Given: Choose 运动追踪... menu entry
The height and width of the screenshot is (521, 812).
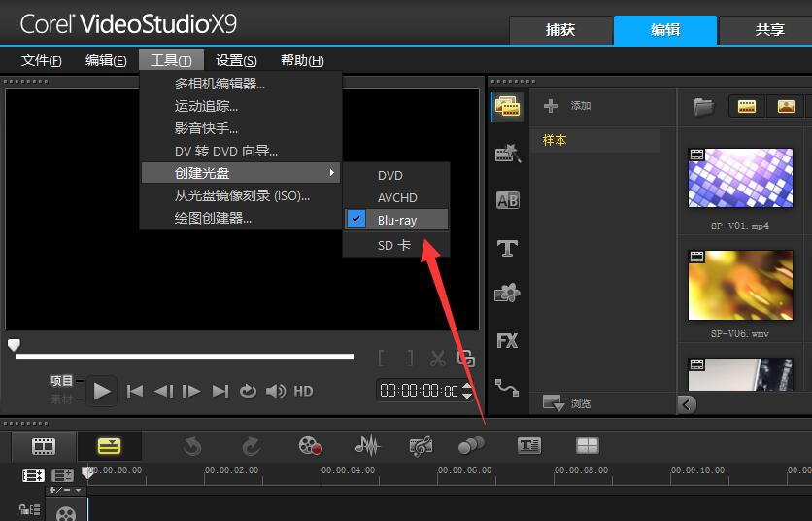Looking at the screenshot, I should (241, 106).
